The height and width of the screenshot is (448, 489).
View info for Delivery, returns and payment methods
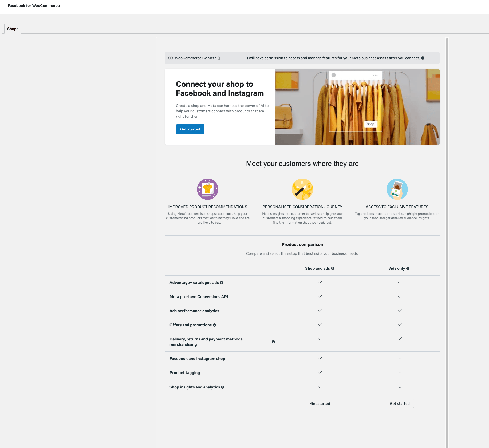point(273,342)
